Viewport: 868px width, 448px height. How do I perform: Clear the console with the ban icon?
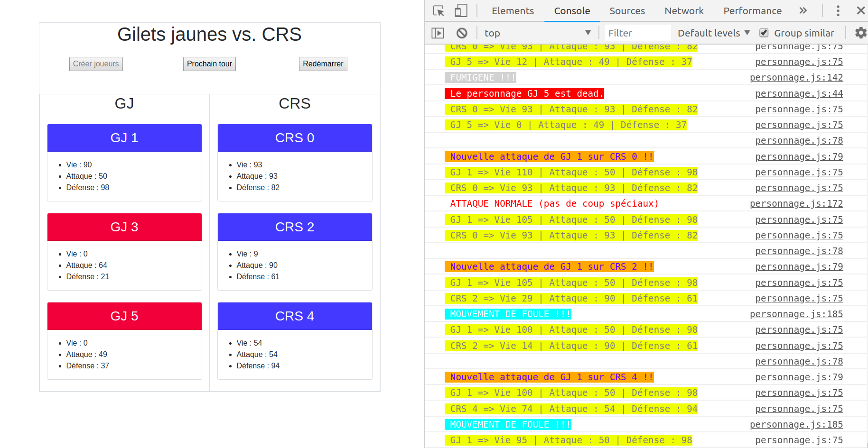click(x=462, y=33)
